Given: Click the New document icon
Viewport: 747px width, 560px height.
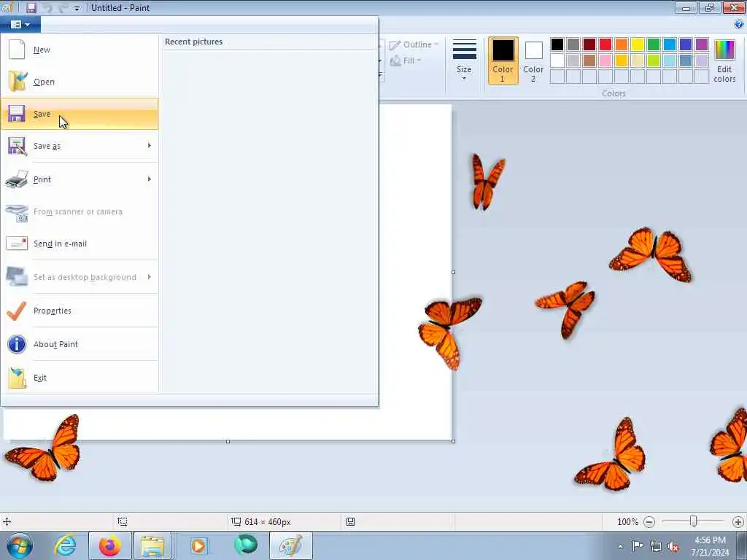Looking at the screenshot, I should coord(17,50).
